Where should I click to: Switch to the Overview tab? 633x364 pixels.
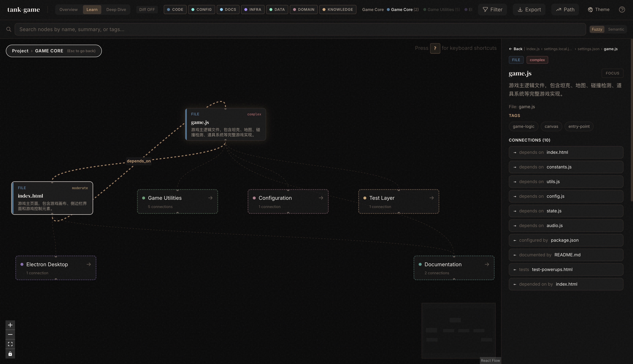pyautogui.click(x=69, y=10)
